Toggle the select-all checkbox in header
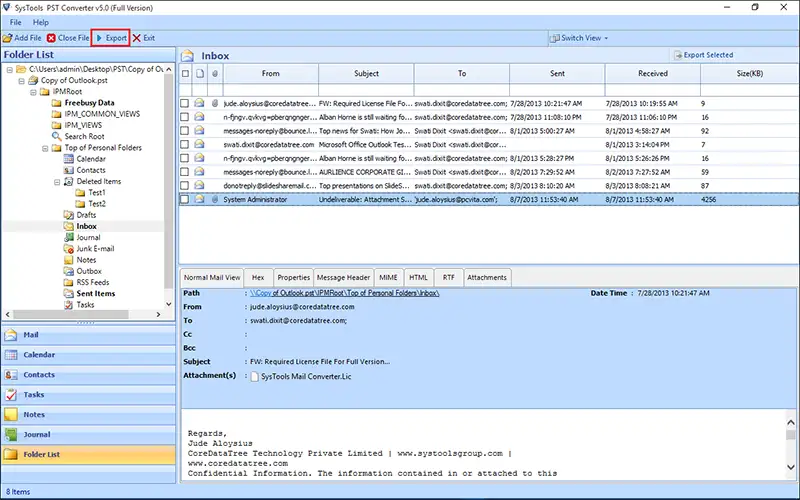Image resolution: width=800 pixels, height=500 pixels. coord(185,74)
